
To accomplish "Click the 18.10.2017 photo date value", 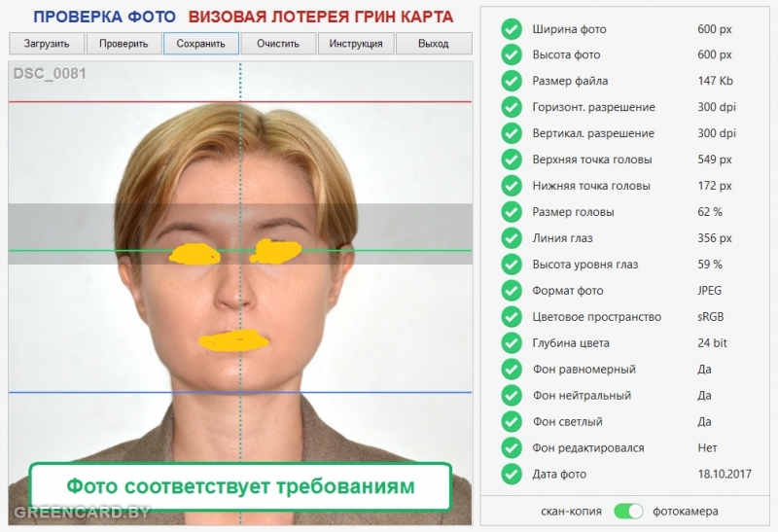I will click(x=725, y=475).
